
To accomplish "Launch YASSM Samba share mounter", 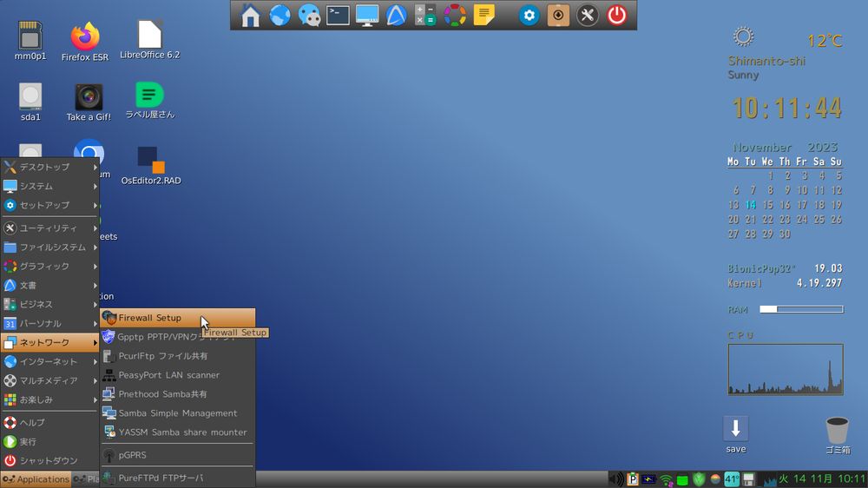I will click(x=178, y=432).
